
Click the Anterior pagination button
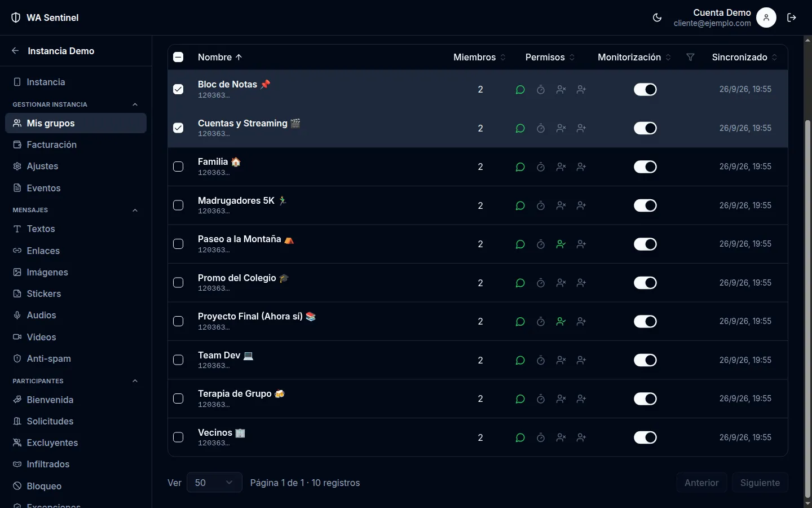[x=701, y=483]
